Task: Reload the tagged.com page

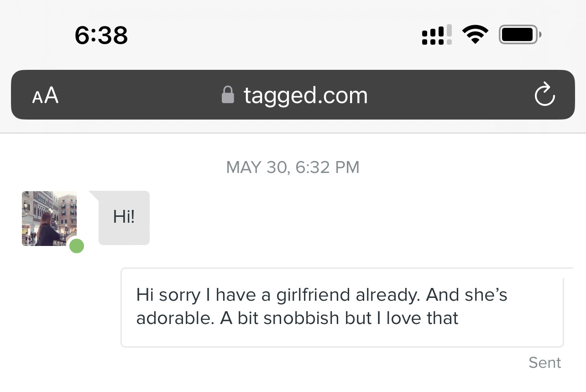Action: pos(544,94)
